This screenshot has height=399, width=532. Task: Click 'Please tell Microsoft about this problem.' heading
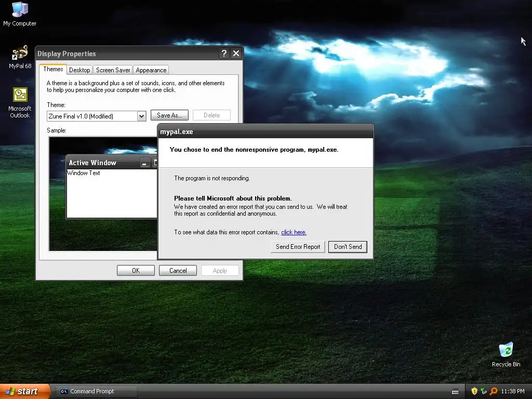(x=233, y=198)
